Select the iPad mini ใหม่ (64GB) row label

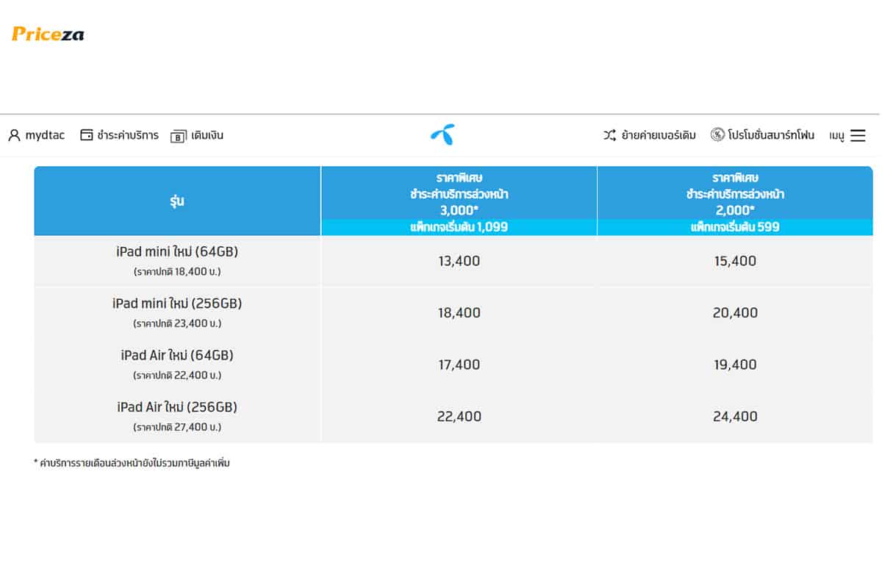[x=177, y=252]
